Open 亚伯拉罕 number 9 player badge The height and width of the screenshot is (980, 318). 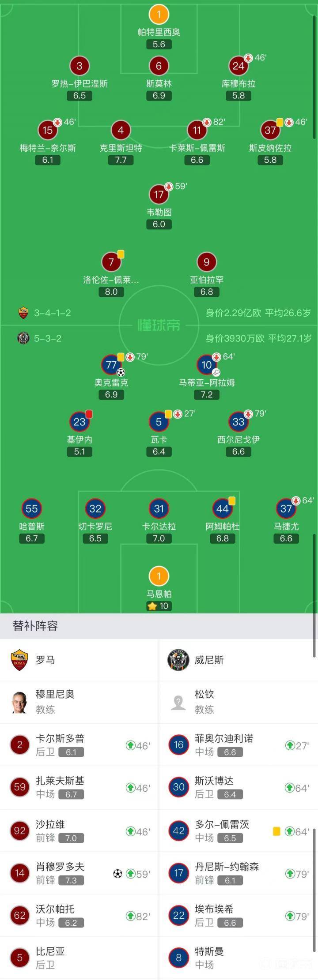point(207,262)
